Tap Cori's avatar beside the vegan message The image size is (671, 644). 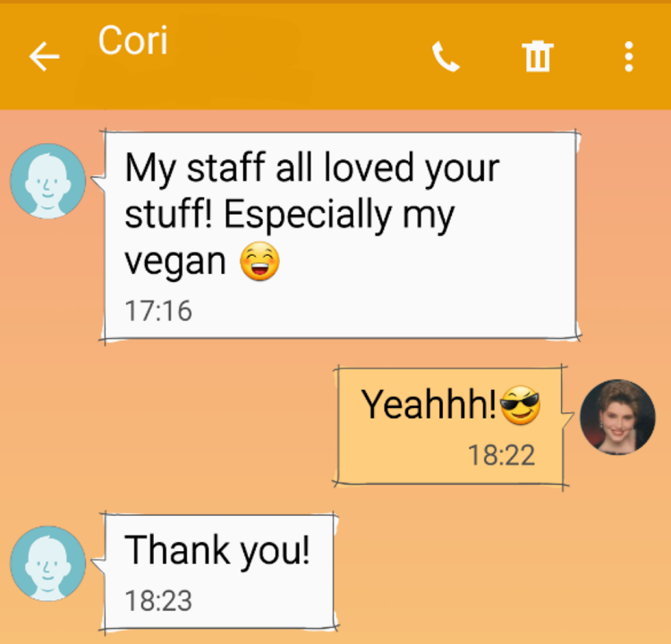click(48, 181)
